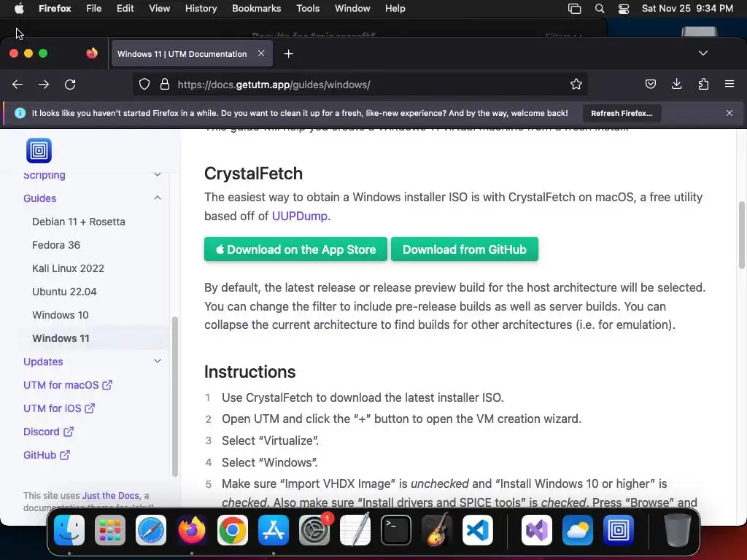
Task: Open the Trash from the Dock
Action: (678, 530)
